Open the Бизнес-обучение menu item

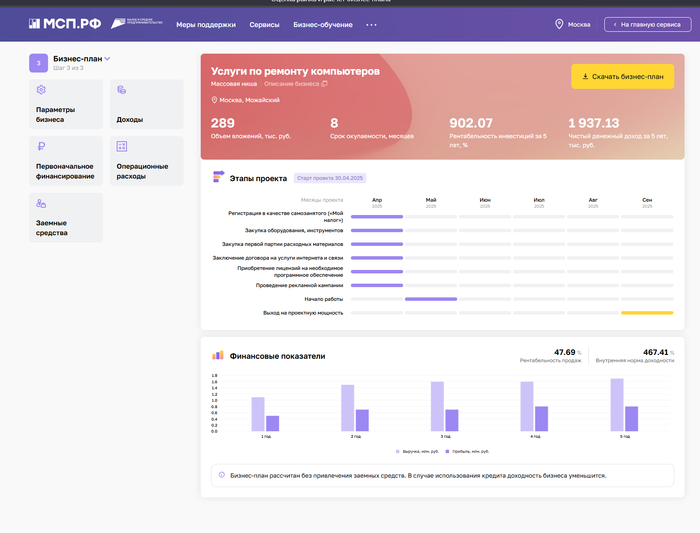tap(320, 24)
